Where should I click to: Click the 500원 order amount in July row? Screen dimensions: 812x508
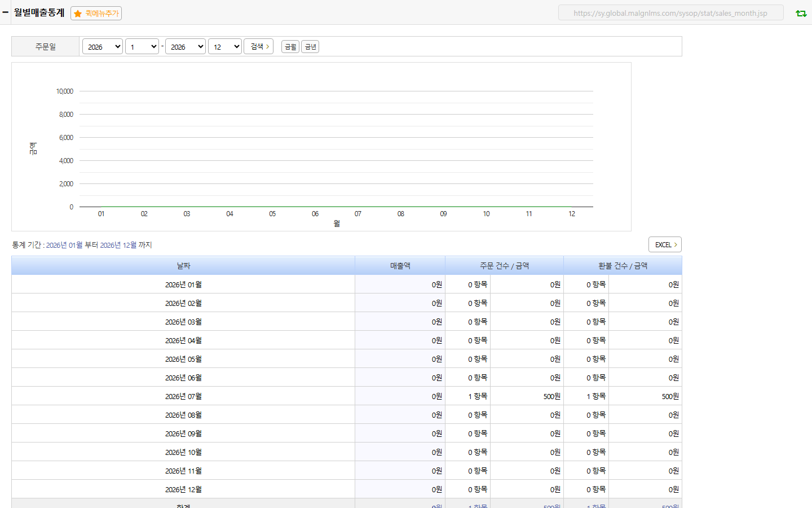point(552,396)
